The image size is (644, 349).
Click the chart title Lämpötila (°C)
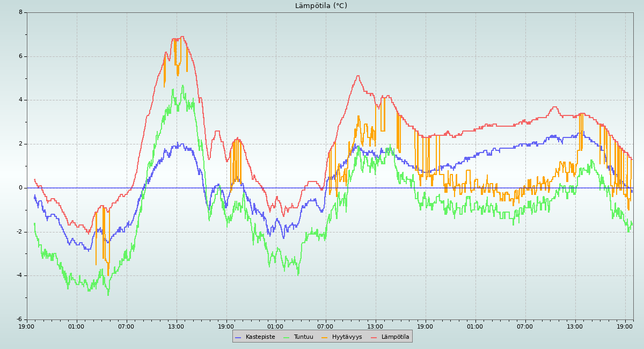point(321,6)
